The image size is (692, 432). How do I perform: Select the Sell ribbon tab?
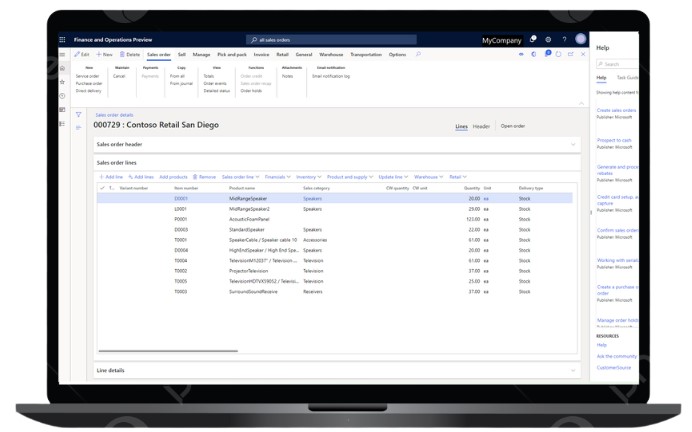181,55
